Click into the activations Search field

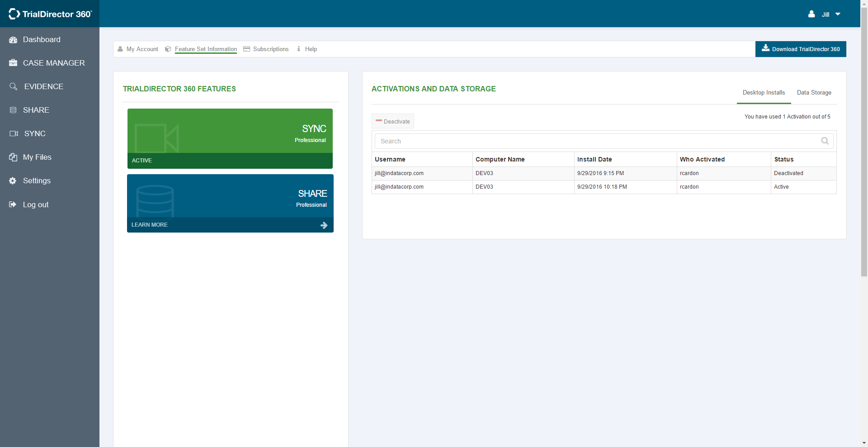point(604,141)
